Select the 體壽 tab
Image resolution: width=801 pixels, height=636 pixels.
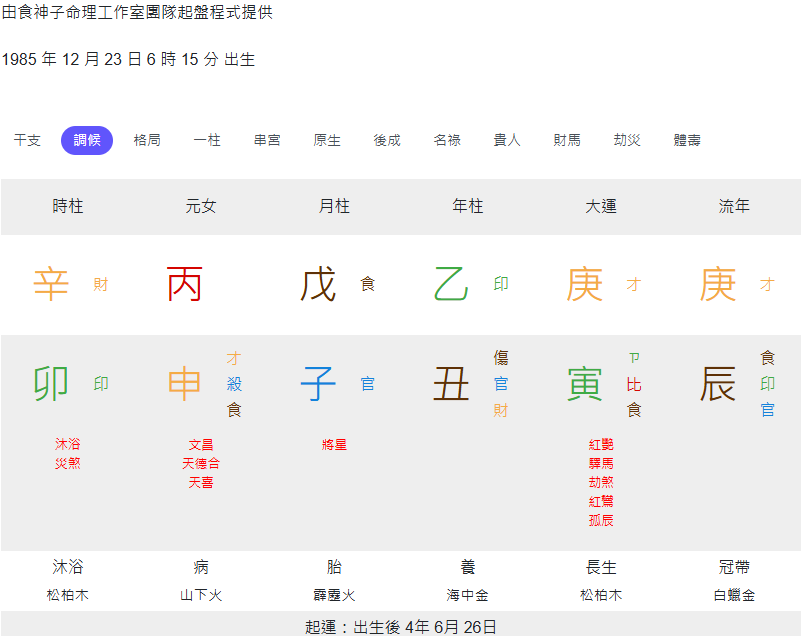tap(687, 140)
